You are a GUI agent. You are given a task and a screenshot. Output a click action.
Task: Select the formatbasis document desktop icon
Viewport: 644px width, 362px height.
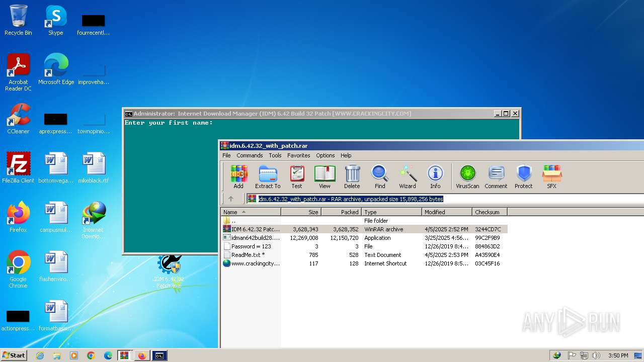[56, 316]
